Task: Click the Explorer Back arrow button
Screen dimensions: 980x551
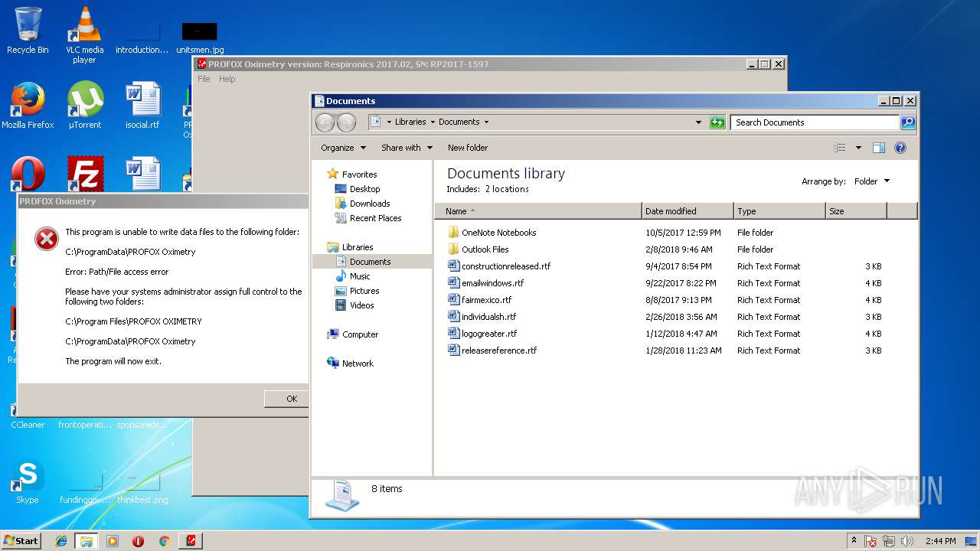Action: click(325, 122)
